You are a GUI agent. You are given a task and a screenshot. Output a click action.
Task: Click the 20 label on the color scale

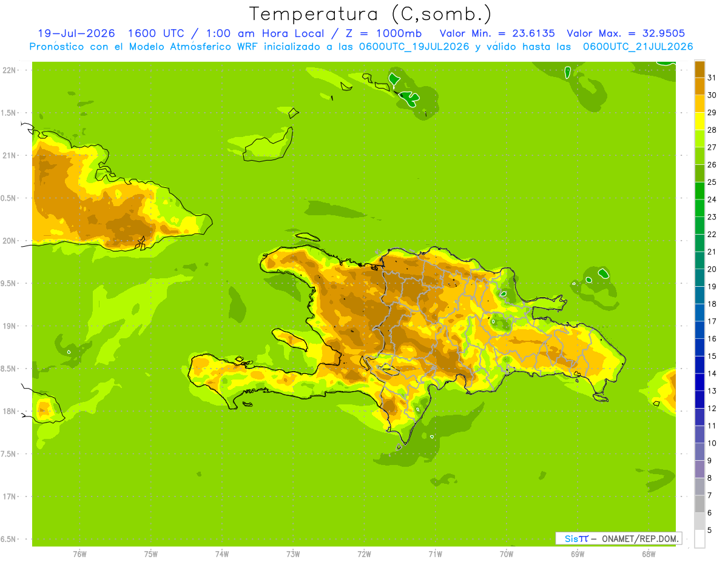712,269
